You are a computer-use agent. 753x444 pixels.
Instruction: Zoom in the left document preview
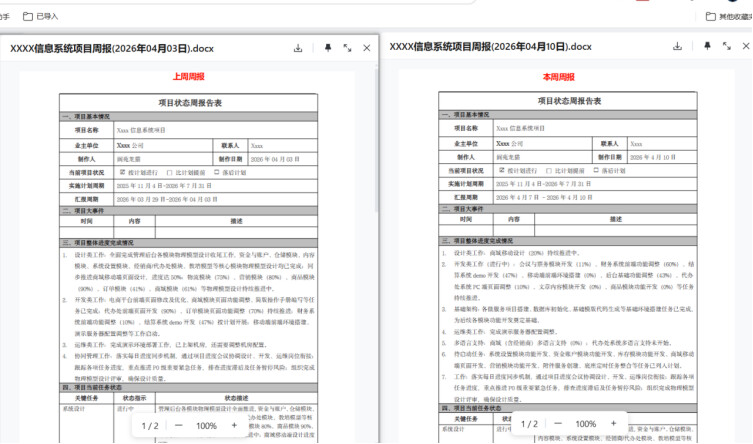(x=234, y=426)
